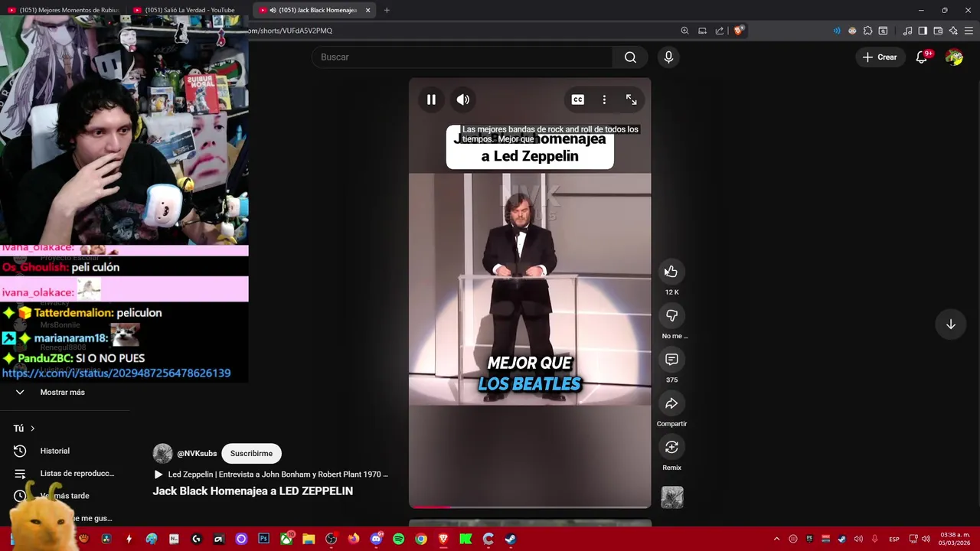Toggle the browser sidebar panel

click(923, 31)
